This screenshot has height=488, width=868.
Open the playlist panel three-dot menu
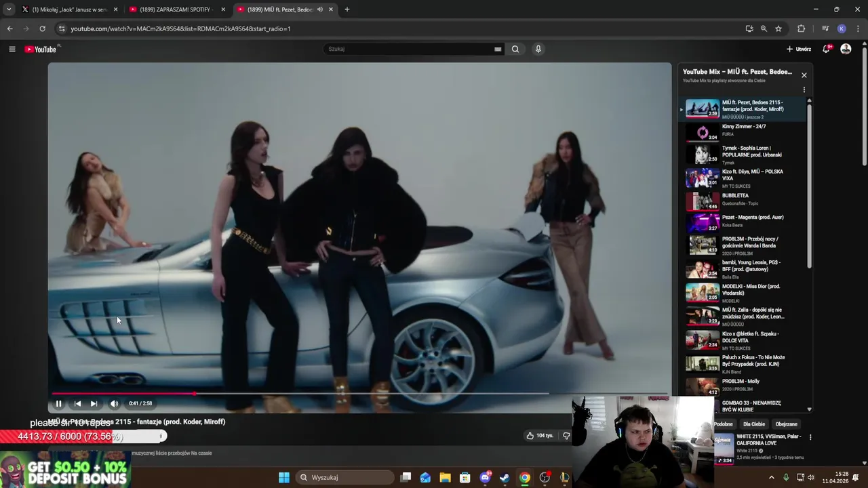click(x=804, y=89)
